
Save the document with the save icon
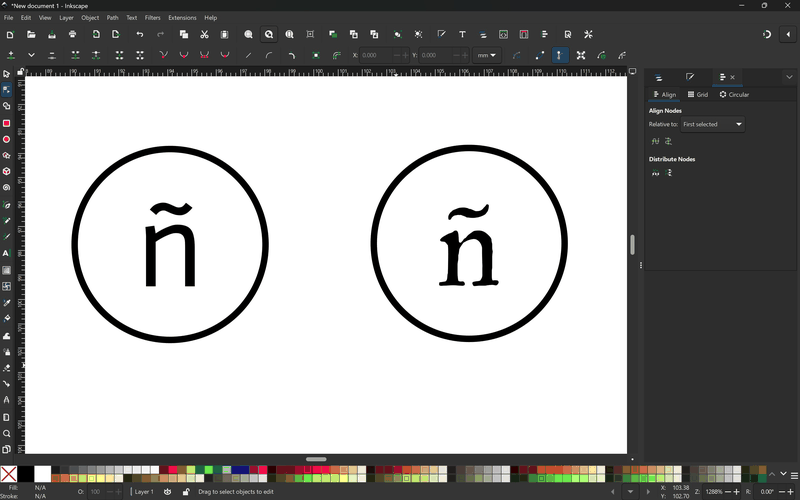52,34
